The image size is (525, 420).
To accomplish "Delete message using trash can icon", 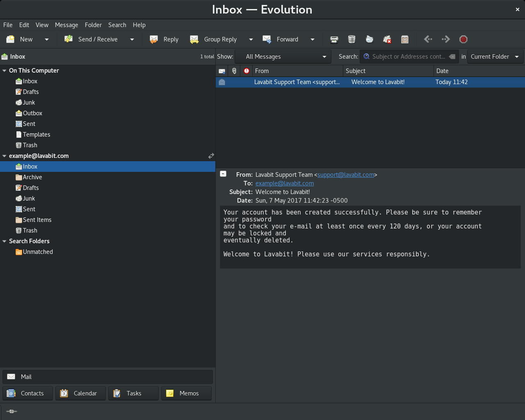I will (352, 39).
